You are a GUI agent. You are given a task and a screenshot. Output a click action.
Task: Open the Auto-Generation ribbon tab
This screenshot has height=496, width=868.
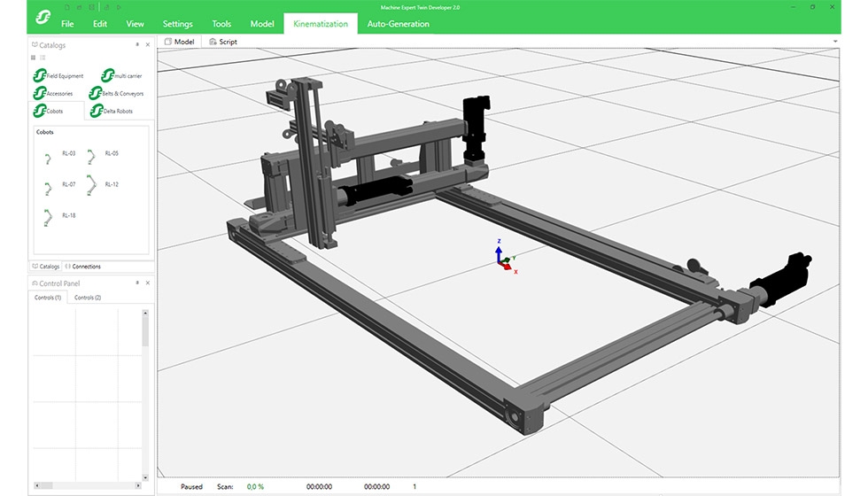pos(398,24)
